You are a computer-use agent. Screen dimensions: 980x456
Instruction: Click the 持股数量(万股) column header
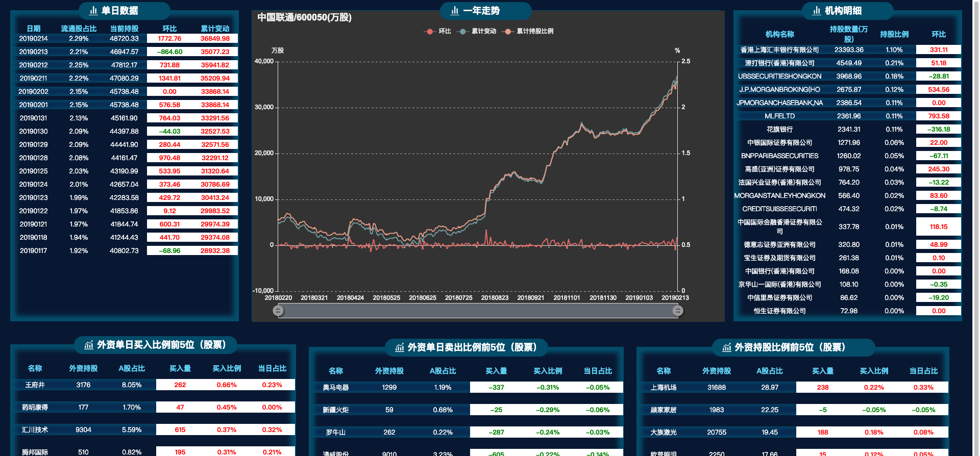pos(849,34)
